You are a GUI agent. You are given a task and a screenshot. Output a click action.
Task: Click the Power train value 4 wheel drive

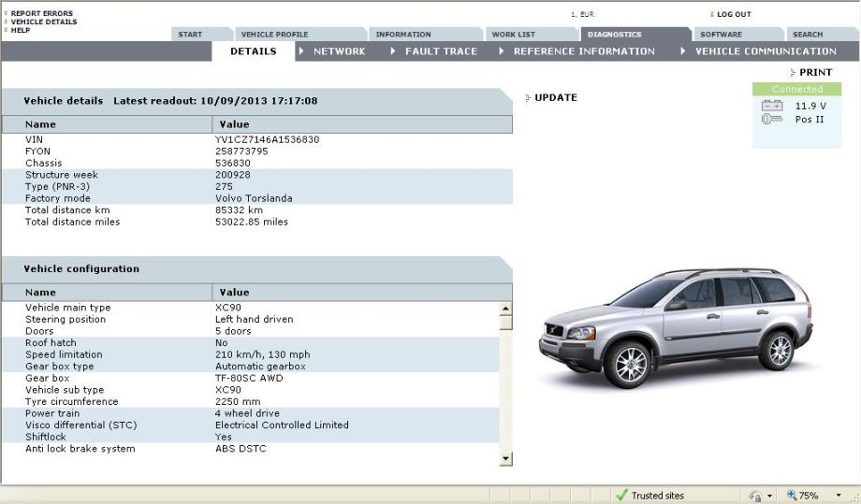pos(247,413)
